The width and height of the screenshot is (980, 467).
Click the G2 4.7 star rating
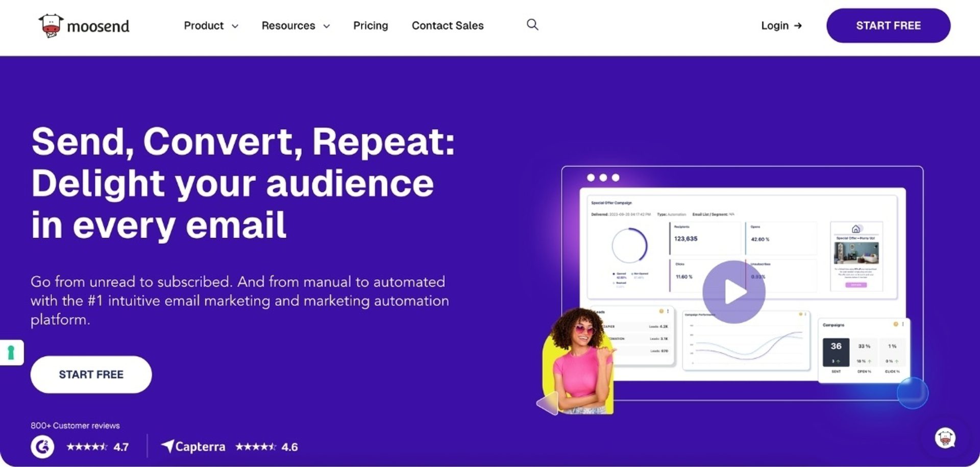[97, 447]
